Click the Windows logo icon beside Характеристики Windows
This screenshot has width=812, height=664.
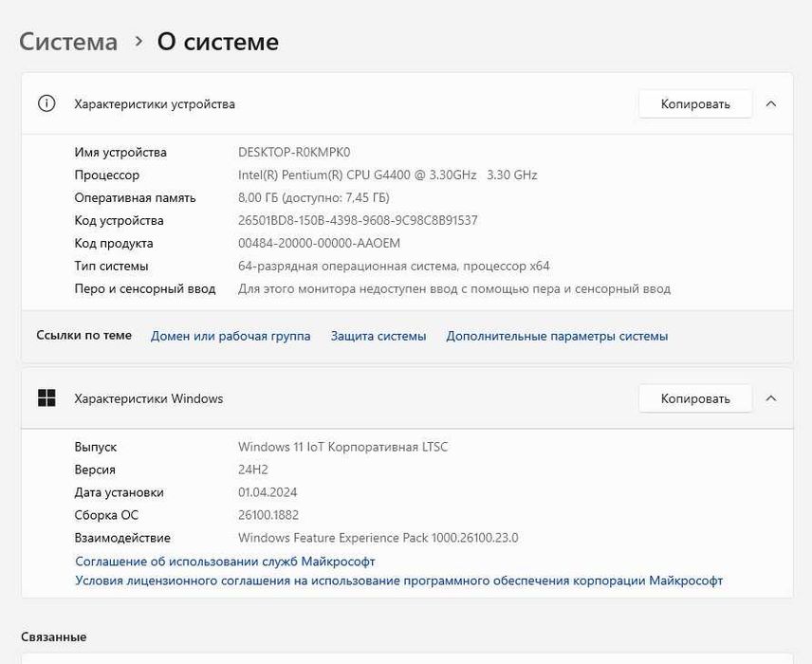point(46,398)
